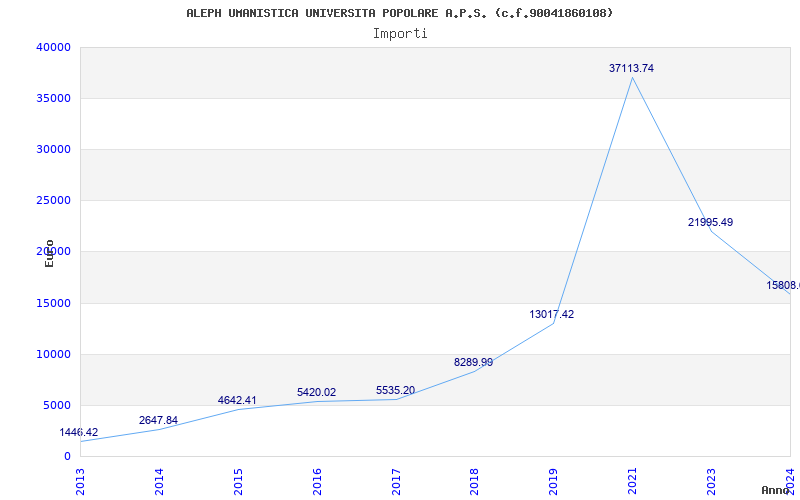Click the Anno axis label
Viewport: 800px width, 500px height.
pyautogui.click(x=776, y=490)
